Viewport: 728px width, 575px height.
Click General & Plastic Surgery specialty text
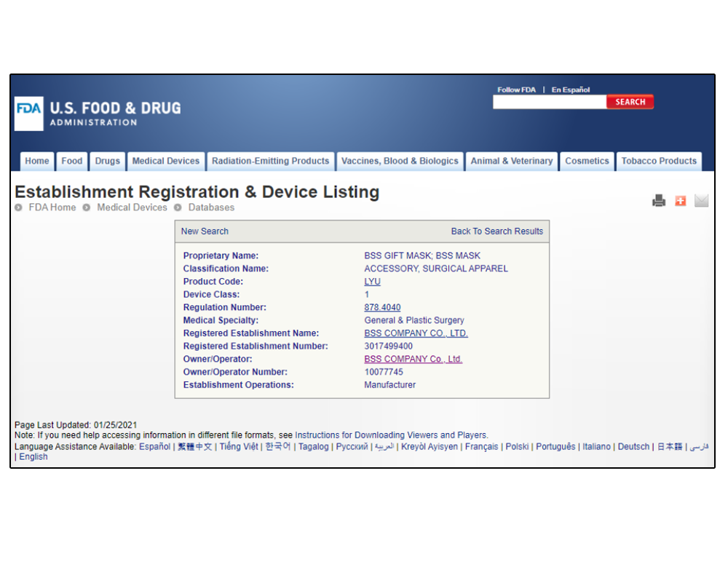pyautogui.click(x=414, y=320)
